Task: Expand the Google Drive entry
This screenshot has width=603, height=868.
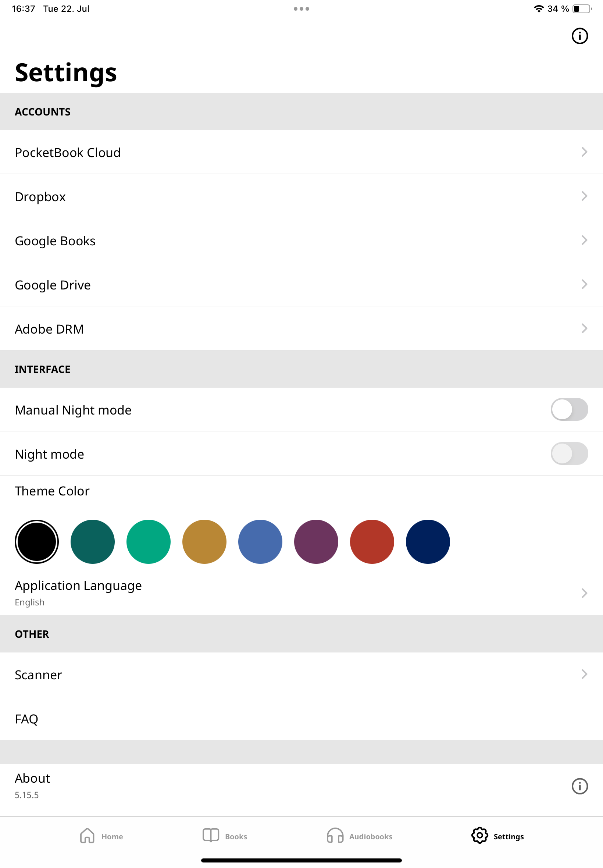Action: point(301,285)
